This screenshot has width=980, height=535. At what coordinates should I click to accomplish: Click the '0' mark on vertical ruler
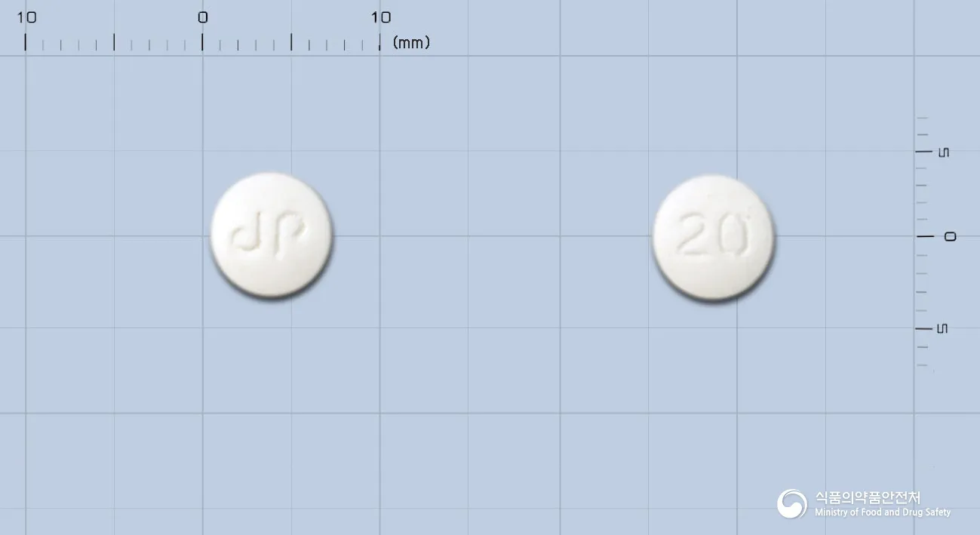pyautogui.click(x=950, y=237)
